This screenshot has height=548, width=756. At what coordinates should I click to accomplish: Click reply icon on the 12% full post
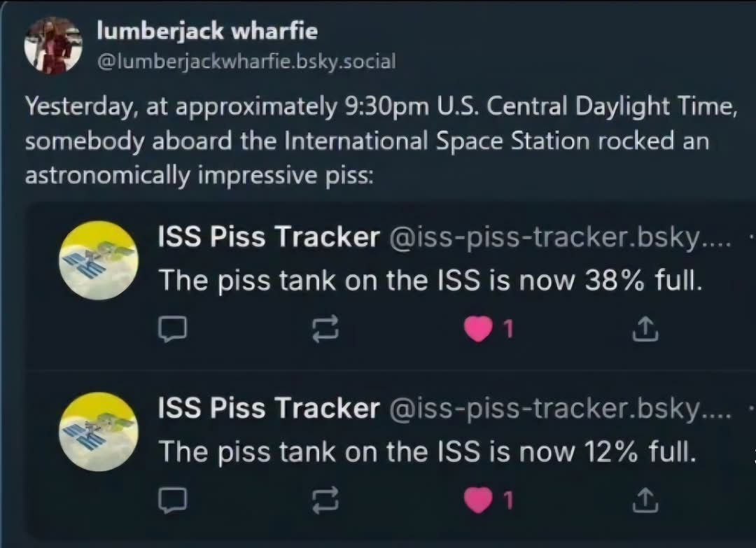(172, 499)
